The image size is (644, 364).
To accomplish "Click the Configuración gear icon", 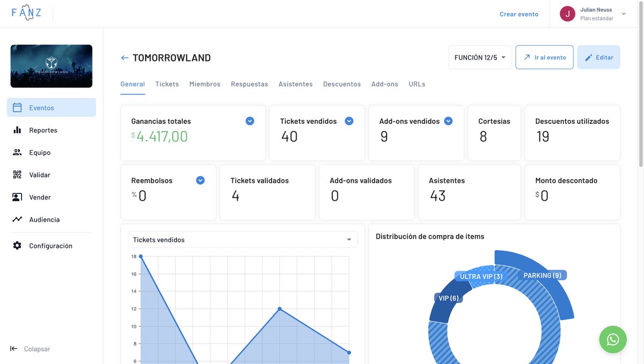I will point(17,245).
